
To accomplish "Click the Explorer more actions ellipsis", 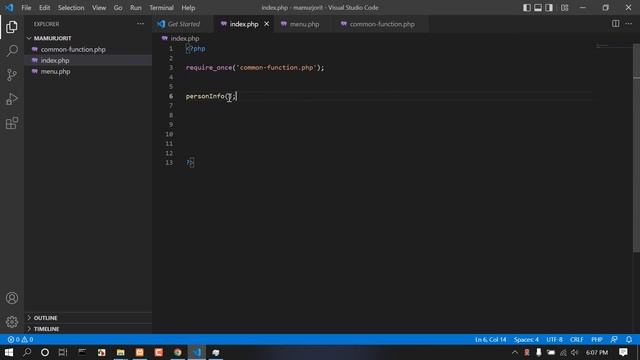I will tap(140, 24).
